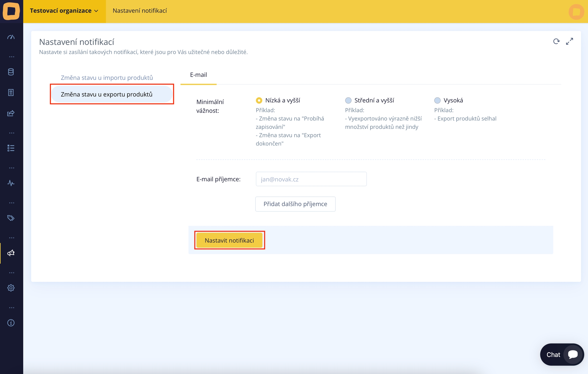
Task: Open the Testovací organizace dropdown
Action: tap(64, 11)
